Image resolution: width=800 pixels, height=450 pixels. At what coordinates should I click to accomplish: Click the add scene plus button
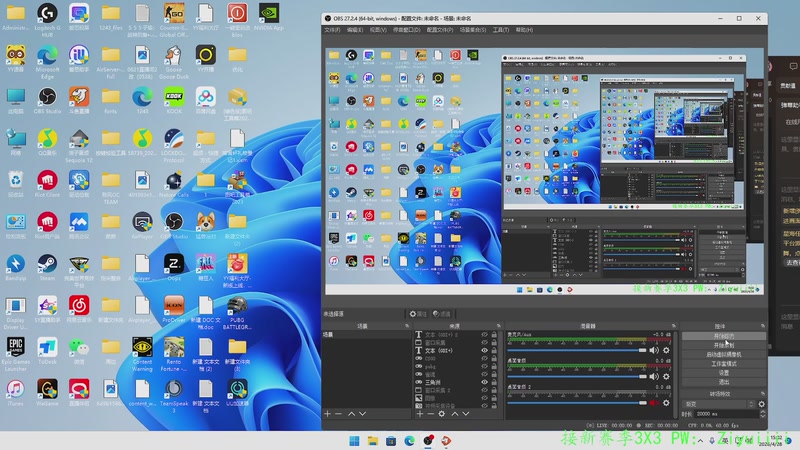click(327, 414)
